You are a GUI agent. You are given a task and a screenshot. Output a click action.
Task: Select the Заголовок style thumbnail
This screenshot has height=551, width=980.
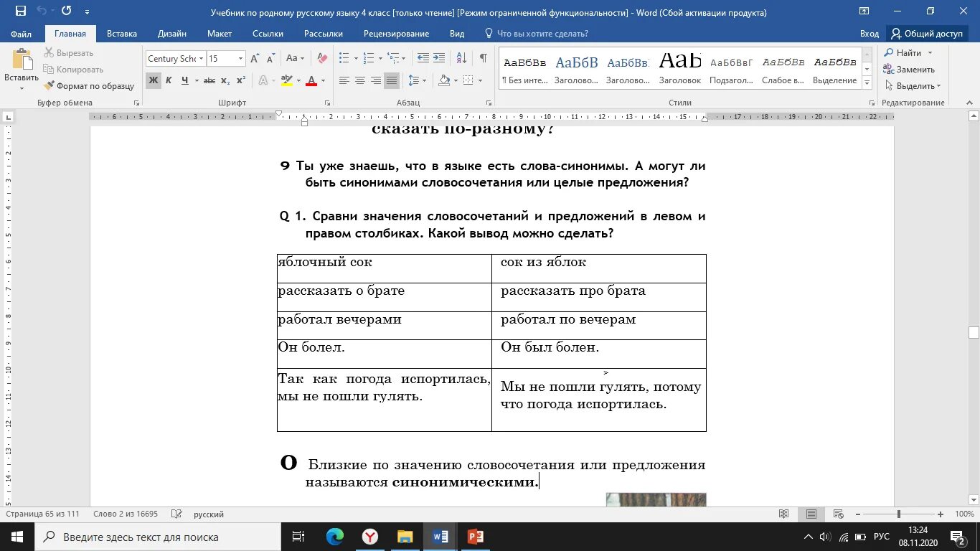[679, 68]
